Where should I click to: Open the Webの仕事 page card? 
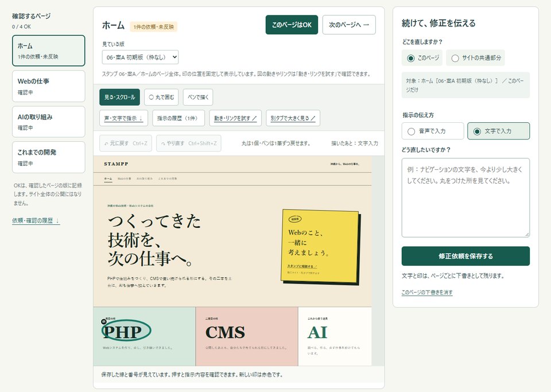point(48,86)
